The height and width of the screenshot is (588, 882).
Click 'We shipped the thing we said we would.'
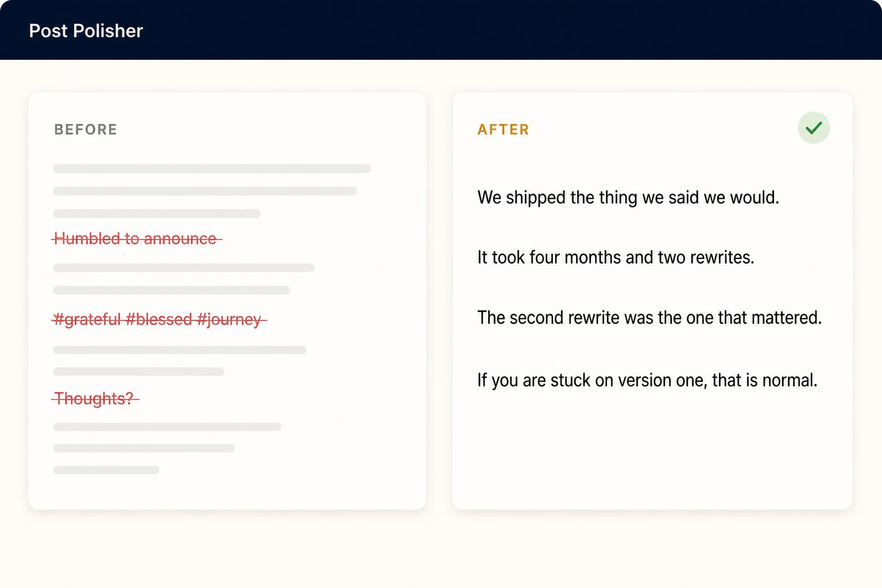click(x=628, y=198)
